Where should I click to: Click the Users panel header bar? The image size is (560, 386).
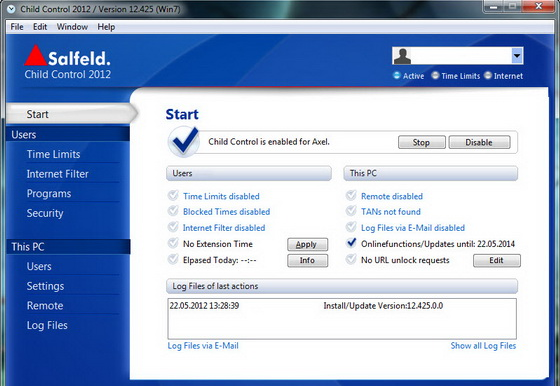point(249,173)
